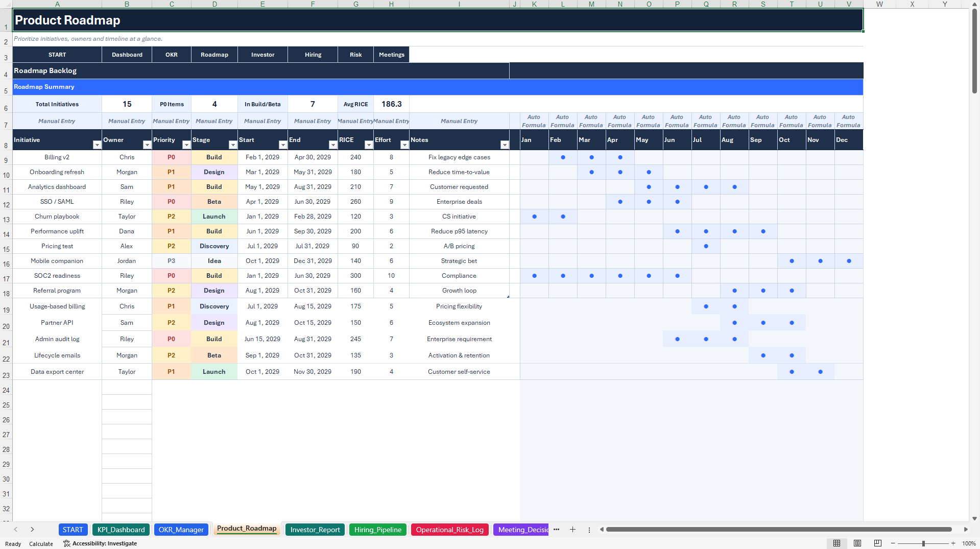The image size is (980, 549).
Task: Switch to Normal view icon
Action: [836, 543]
